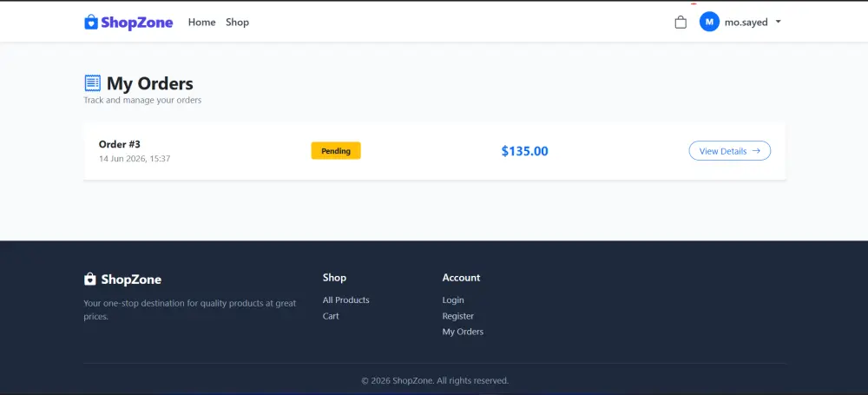Open the shopping cart bag icon
This screenshot has width=868, height=395.
(681, 23)
